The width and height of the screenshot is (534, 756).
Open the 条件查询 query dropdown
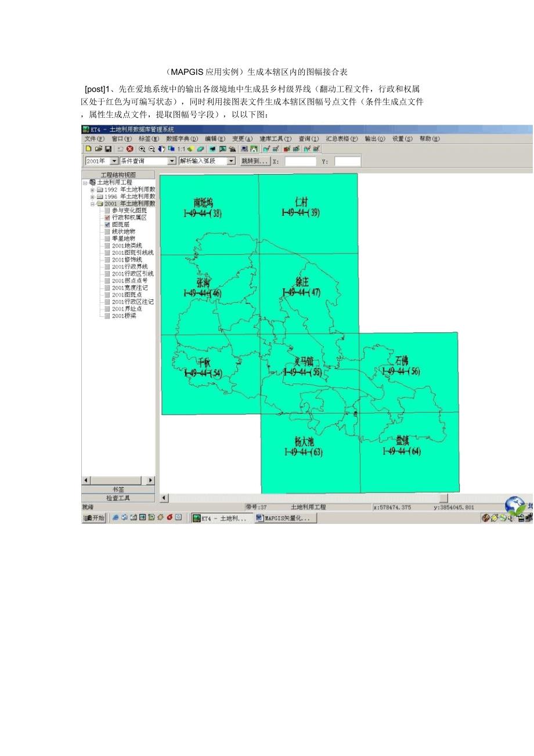coord(171,161)
